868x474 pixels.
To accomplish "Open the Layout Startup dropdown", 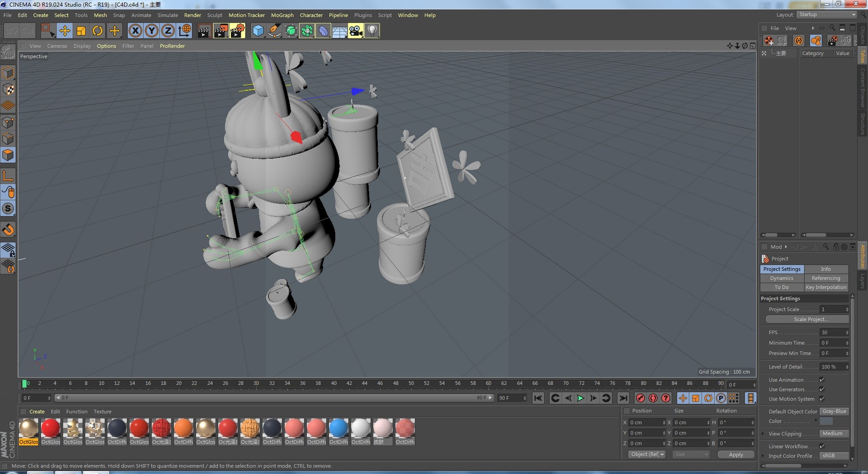I will (x=827, y=15).
